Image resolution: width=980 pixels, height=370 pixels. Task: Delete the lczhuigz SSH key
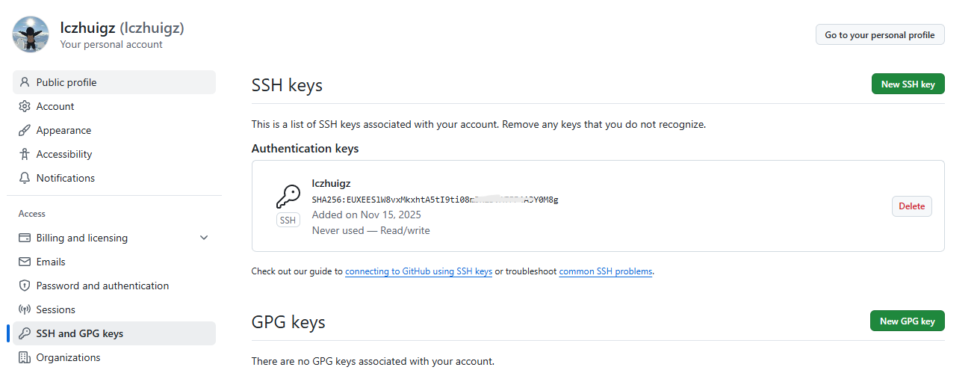[911, 206]
